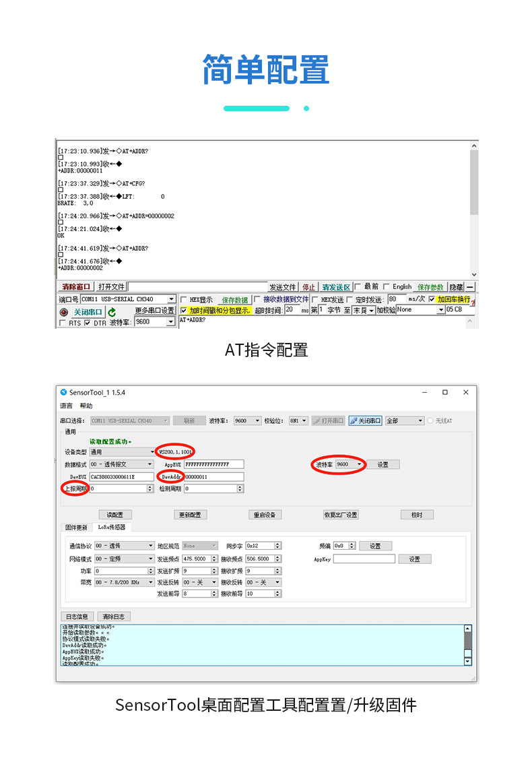Click 恢复出厂设置 button

coord(341,515)
